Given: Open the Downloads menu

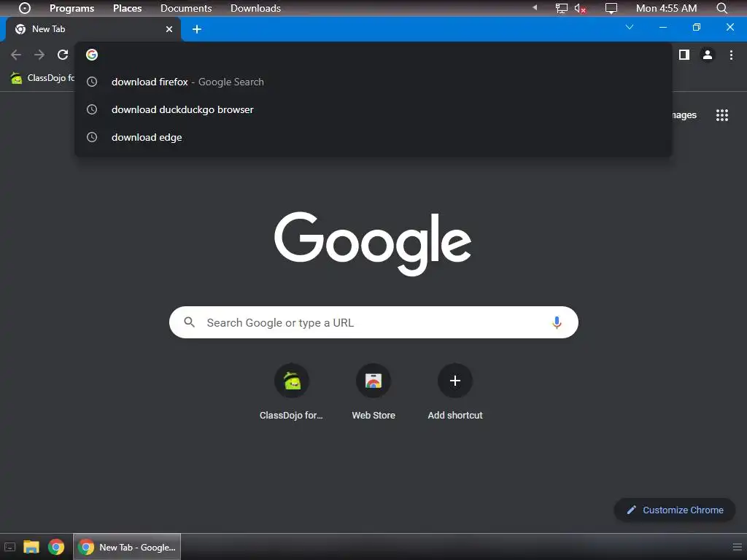Looking at the screenshot, I should [x=255, y=8].
